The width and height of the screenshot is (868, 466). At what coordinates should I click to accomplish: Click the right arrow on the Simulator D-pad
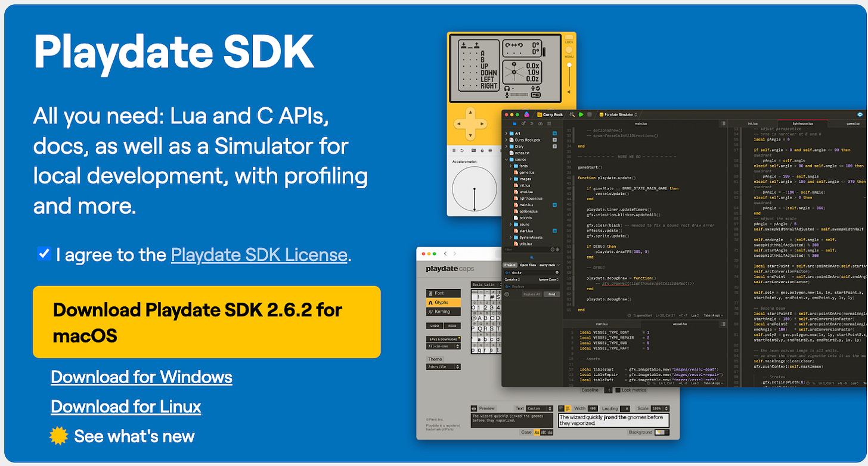coord(482,123)
